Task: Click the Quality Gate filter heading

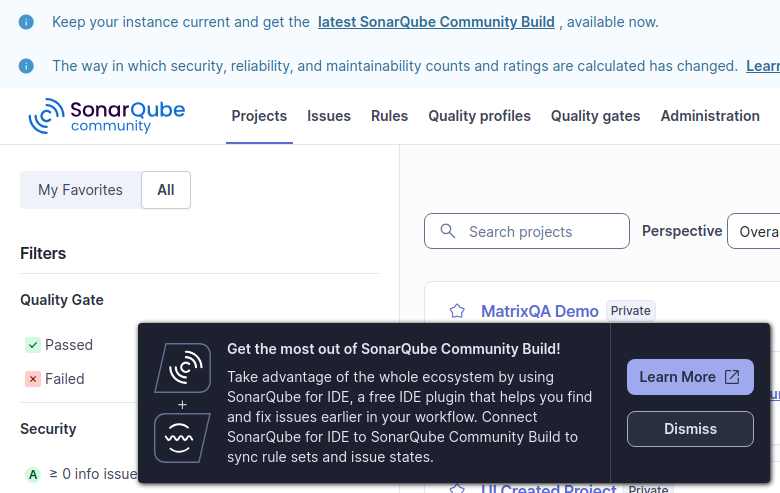Action: [x=62, y=300]
